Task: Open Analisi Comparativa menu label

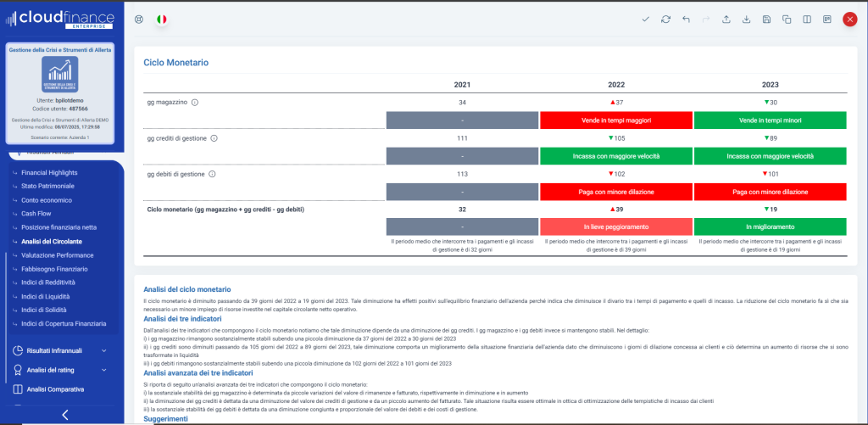Action: (x=55, y=389)
